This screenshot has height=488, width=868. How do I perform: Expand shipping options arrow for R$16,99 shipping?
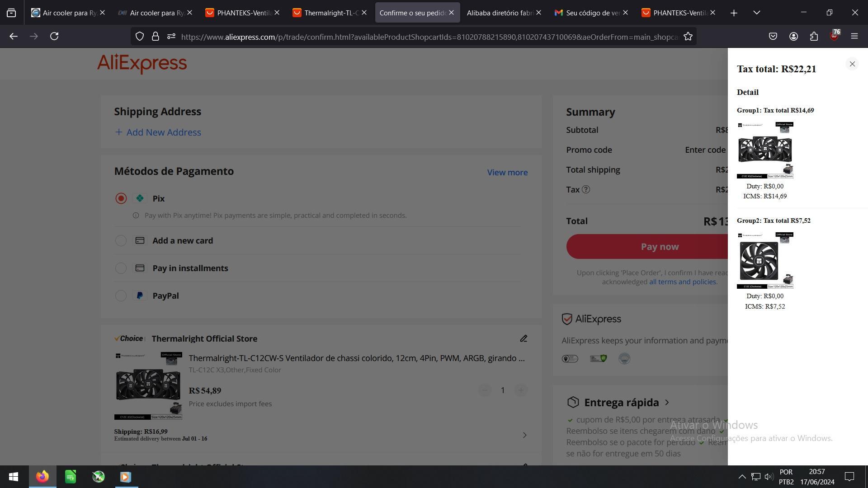pos(524,435)
